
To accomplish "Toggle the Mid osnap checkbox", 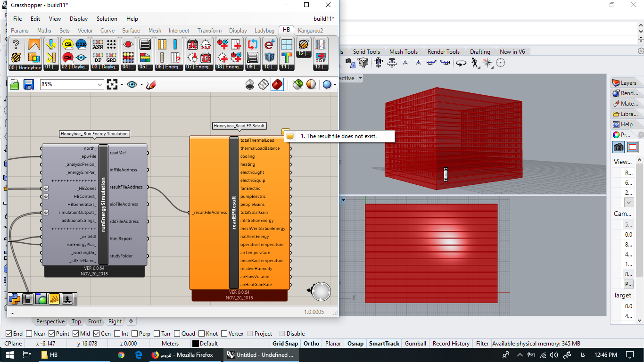I will pyautogui.click(x=76, y=334).
